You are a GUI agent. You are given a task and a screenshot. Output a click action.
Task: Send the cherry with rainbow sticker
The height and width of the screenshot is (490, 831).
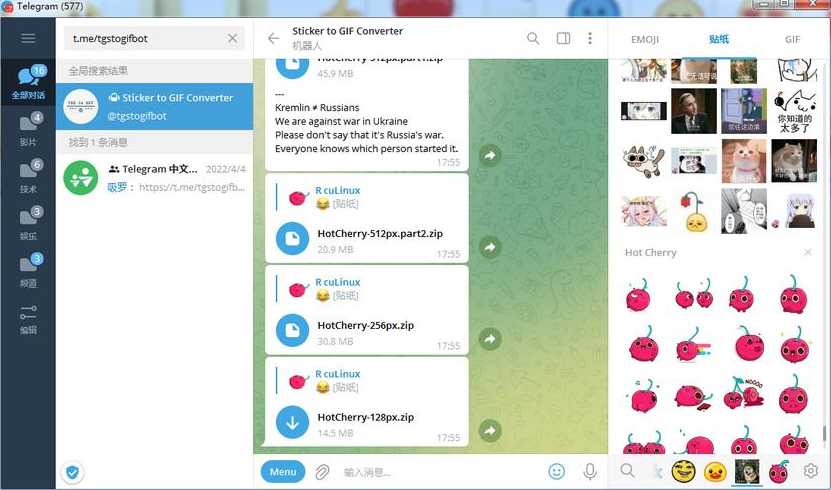[692, 345]
